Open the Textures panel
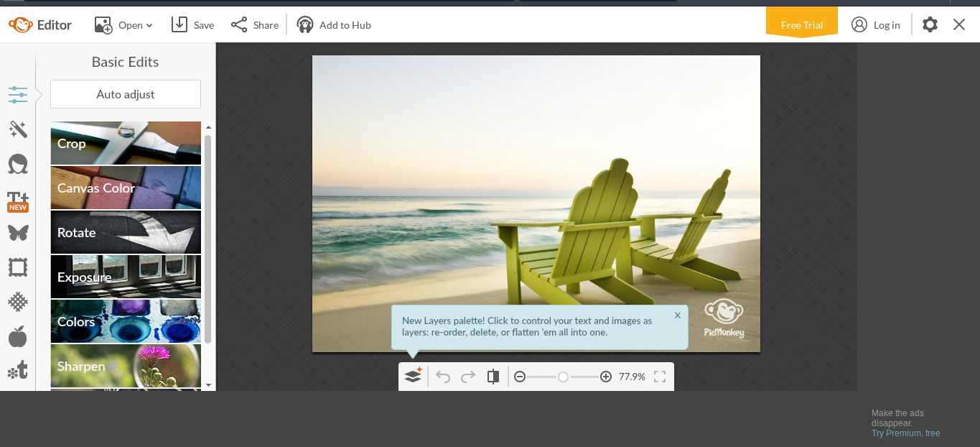 (18, 301)
